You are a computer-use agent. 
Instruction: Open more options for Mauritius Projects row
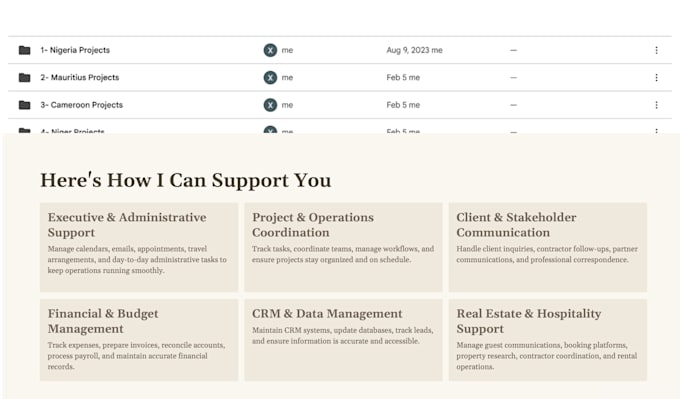coord(656,78)
